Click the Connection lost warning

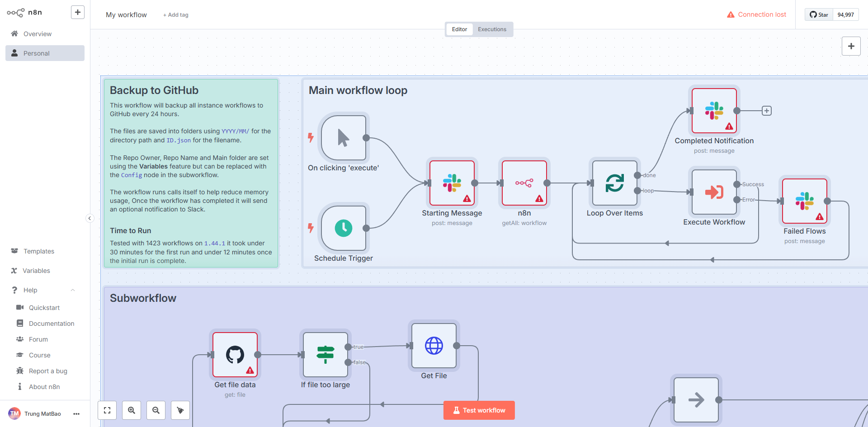tap(756, 14)
